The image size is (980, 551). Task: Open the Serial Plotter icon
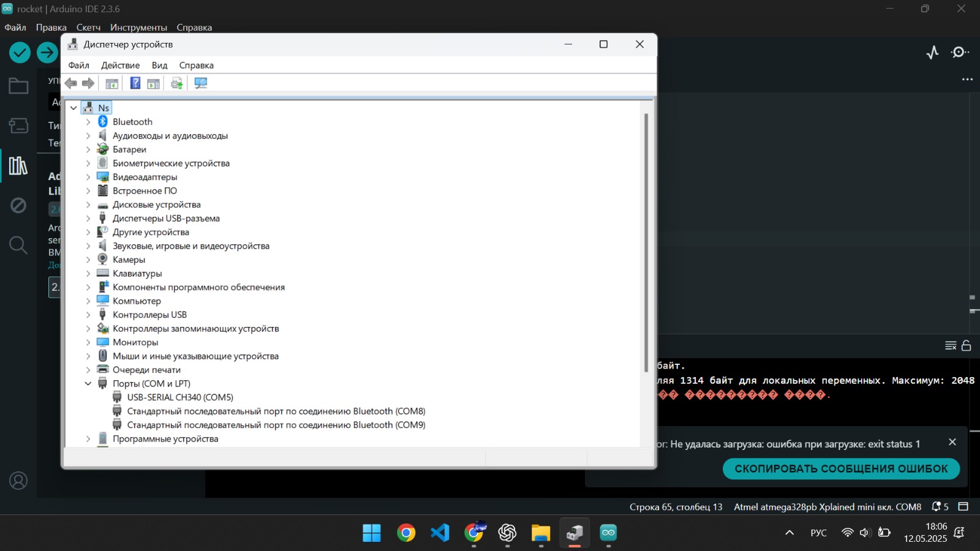tap(933, 53)
